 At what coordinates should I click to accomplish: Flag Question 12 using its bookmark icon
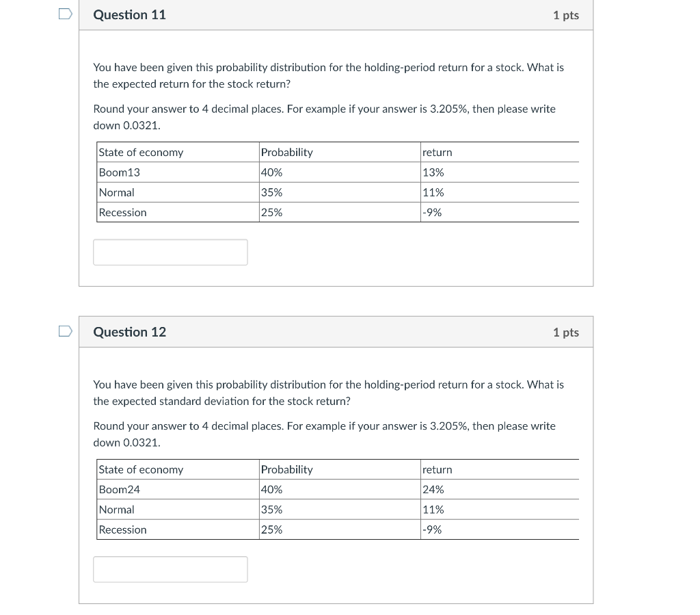click(x=65, y=331)
